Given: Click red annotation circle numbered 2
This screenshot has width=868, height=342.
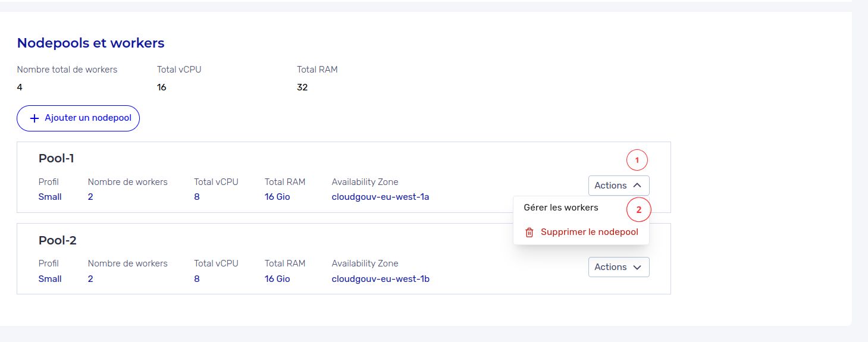Looking at the screenshot, I should [639, 209].
